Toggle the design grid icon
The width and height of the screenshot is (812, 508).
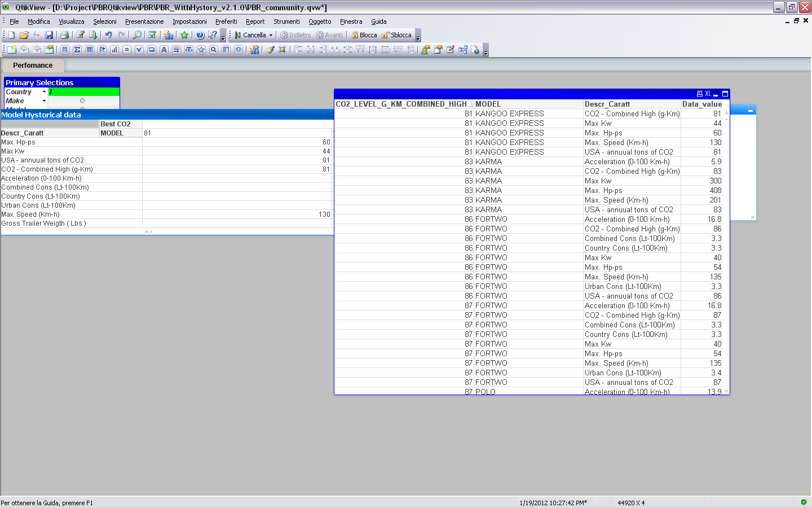(283, 50)
